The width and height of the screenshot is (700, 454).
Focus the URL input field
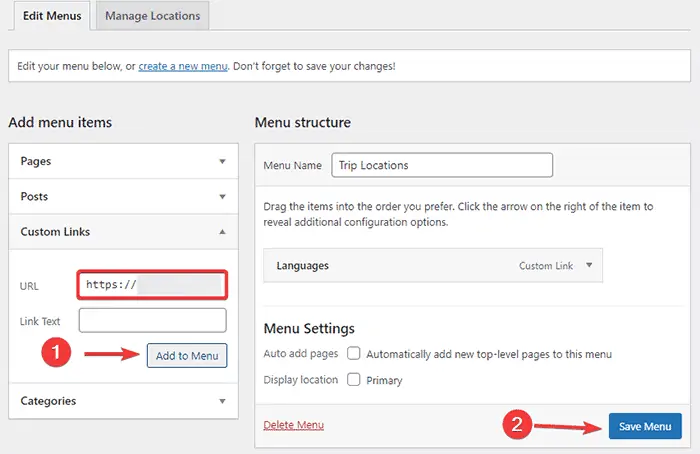pyautogui.click(x=152, y=284)
